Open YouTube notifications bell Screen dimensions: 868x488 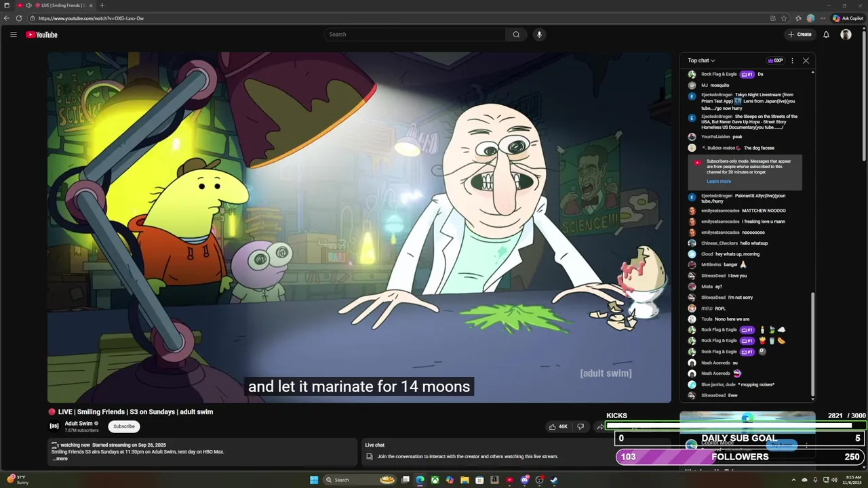pos(826,35)
